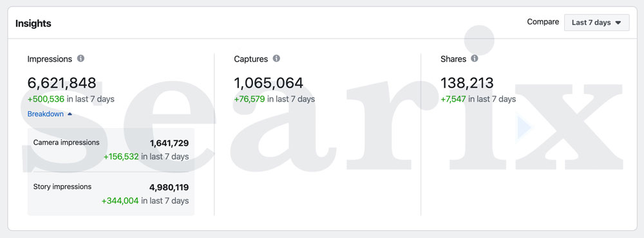Click the dropdown arrow on the date range button
The height and width of the screenshot is (238, 644).
[618, 23]
